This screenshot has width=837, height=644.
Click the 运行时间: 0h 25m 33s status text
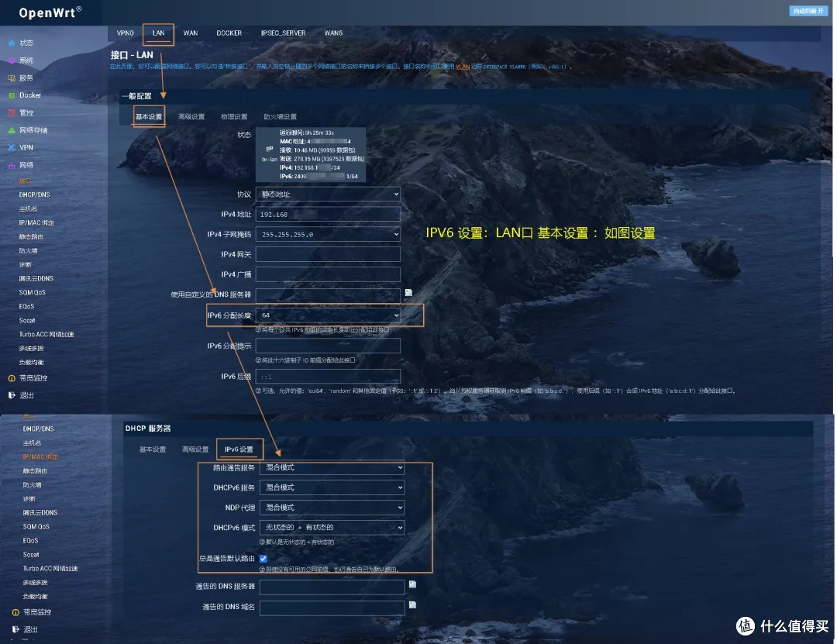307,133
